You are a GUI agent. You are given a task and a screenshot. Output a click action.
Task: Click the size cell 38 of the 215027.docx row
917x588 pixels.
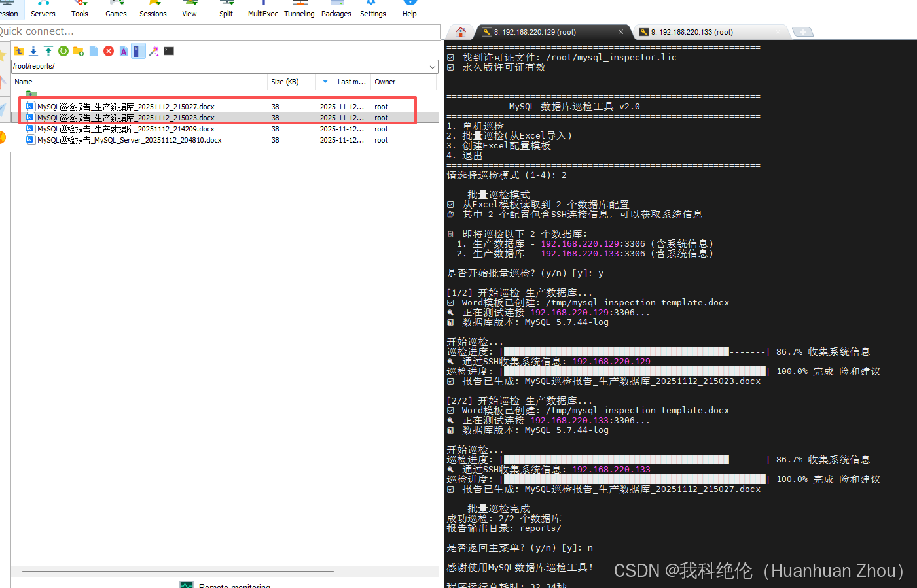(x=276, y=107)
